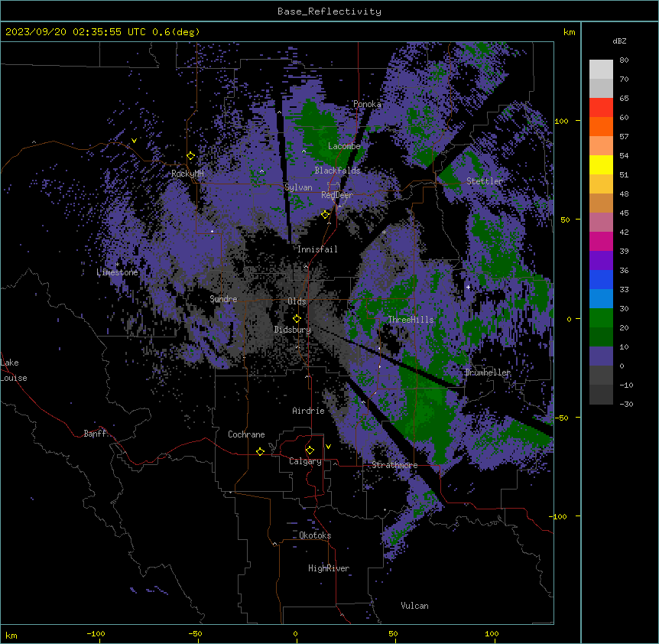
Task: Choose the blue 33-36 dBZ legend swatch
Action: coord(601,279)
